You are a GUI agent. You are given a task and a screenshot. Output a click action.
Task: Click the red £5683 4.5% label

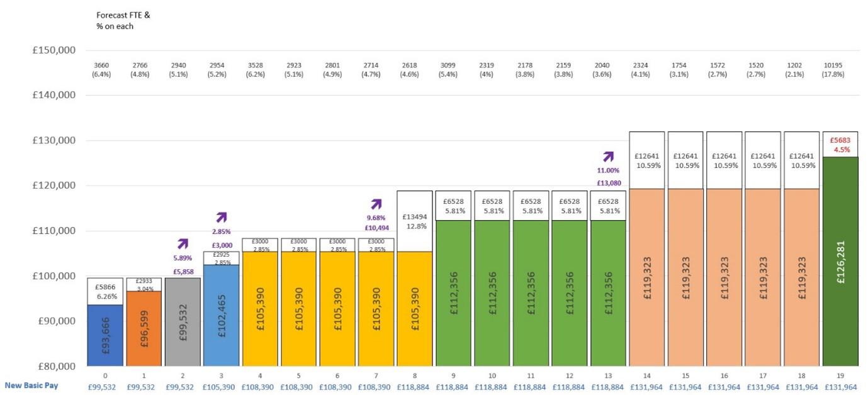[840, 145]
